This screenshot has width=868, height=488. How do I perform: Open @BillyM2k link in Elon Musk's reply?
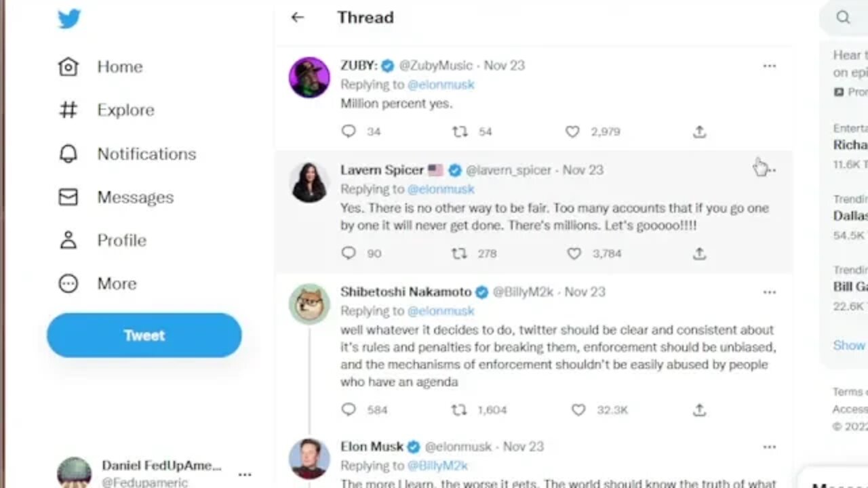[x=437, y=466]
